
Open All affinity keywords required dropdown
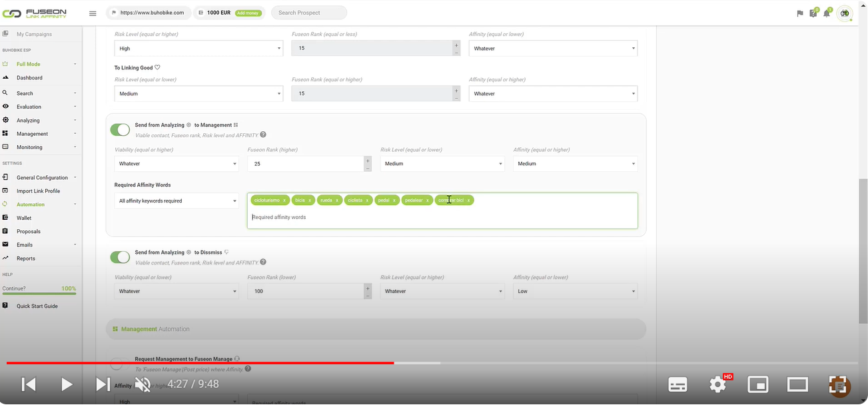(x=177, y=201)
